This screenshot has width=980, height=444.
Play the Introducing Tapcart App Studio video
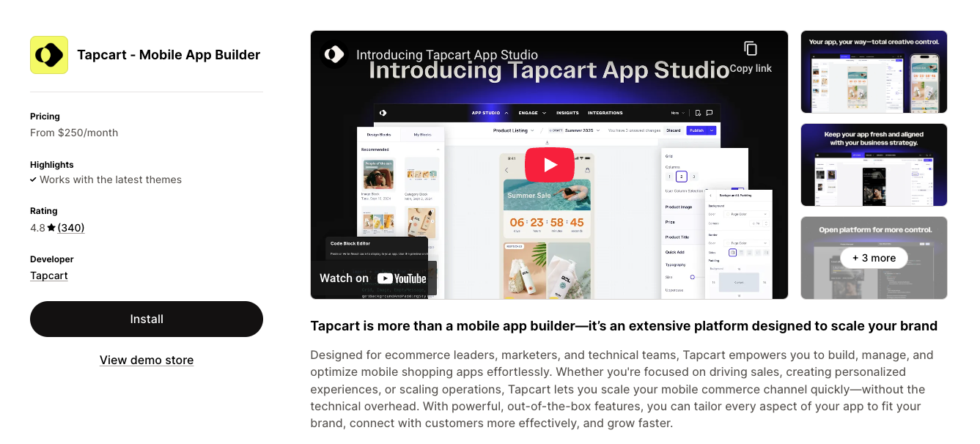point(550,165)
